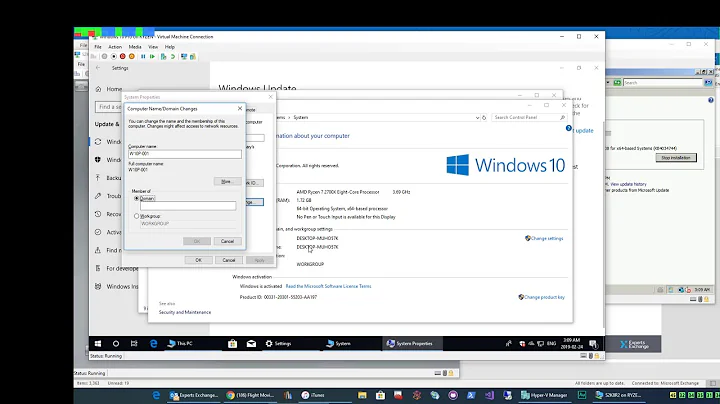The width and height of the screenshot is (720, 404).
Task: Click the blue help question mark in System window
Action: coord(568,129)
